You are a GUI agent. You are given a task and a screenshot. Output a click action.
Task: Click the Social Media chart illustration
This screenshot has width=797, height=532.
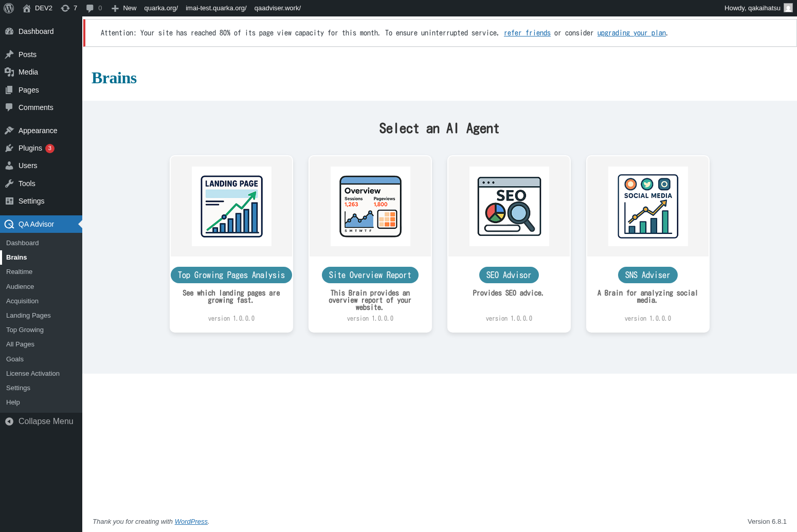[x=648, y=206]
